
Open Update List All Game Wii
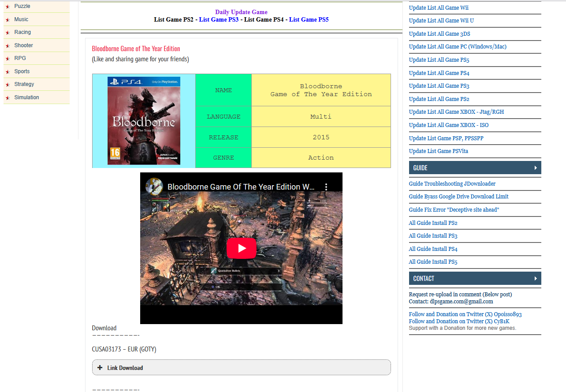(x=439, y=7)
